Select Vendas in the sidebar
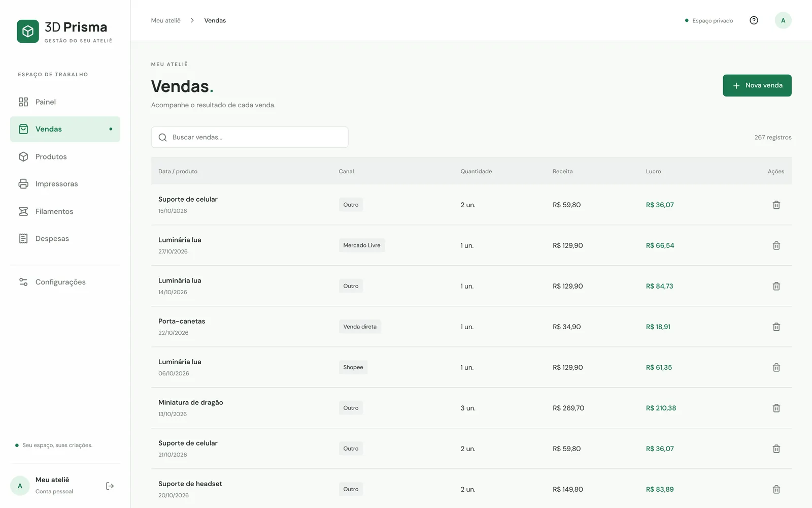 (x=65, y=129)
